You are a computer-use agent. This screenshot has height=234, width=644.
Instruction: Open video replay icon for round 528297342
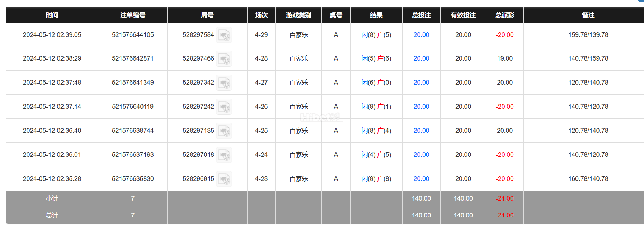224,83
